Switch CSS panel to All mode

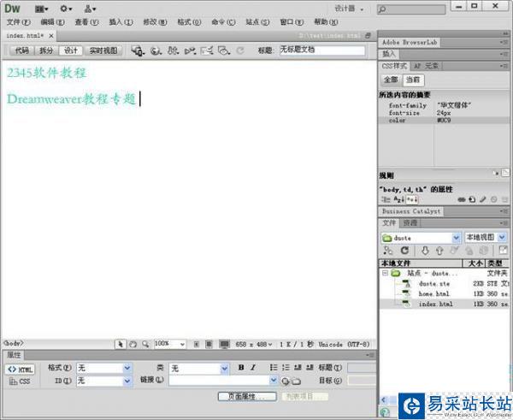point(391,80)
